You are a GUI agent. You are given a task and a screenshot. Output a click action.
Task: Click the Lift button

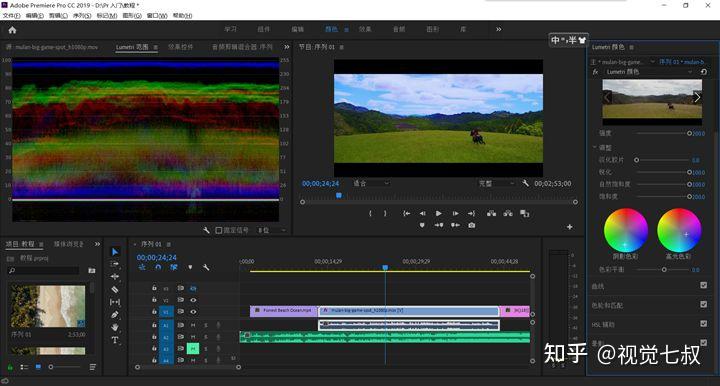coord(491,213)
